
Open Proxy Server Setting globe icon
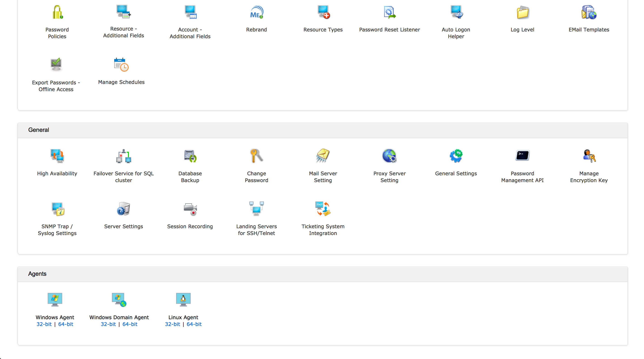pos(389,156)
